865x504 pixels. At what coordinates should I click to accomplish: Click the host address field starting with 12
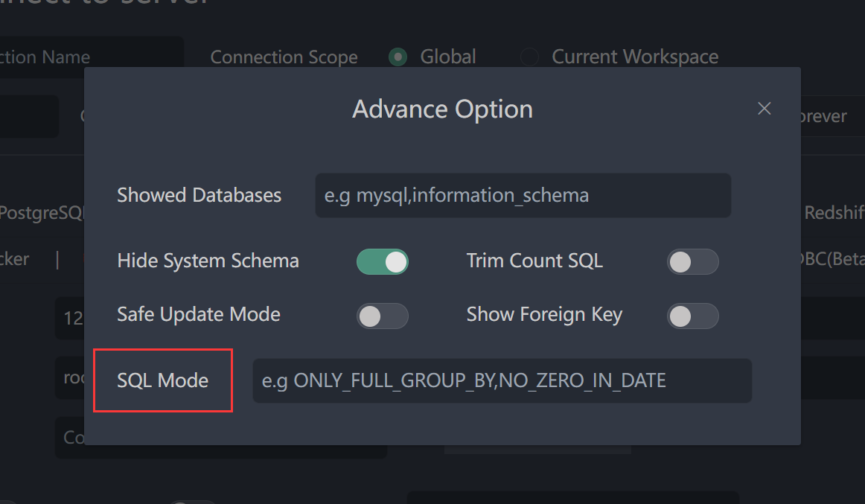(x=72, y=318)
